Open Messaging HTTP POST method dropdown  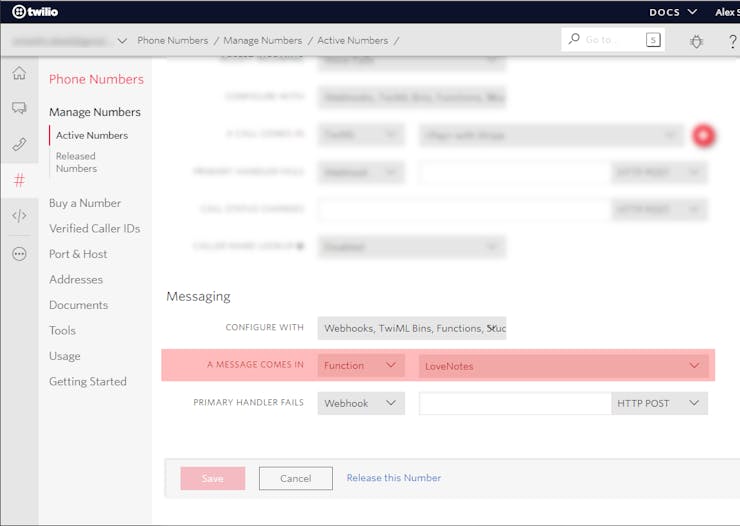[659, 403]
